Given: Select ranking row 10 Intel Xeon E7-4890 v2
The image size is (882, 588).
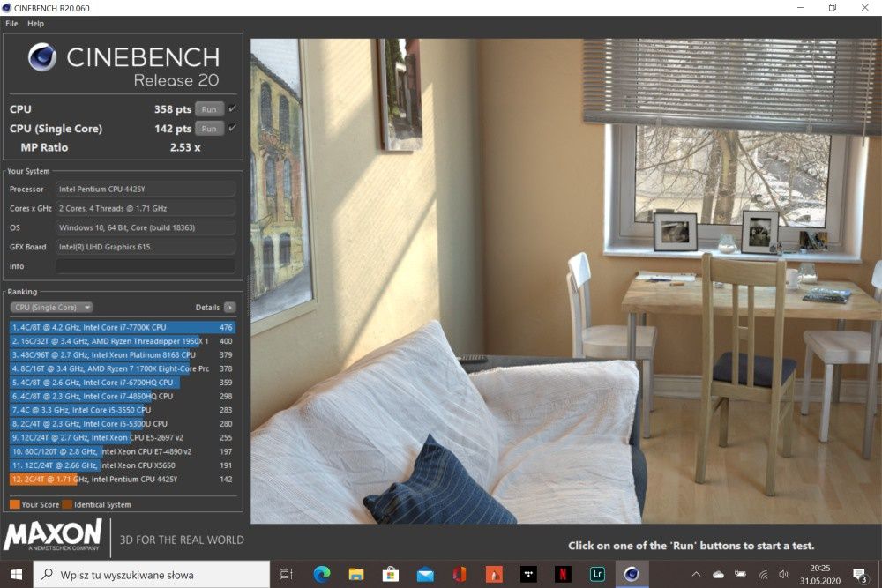Looking at the screenshot, I should pos(122,451).
